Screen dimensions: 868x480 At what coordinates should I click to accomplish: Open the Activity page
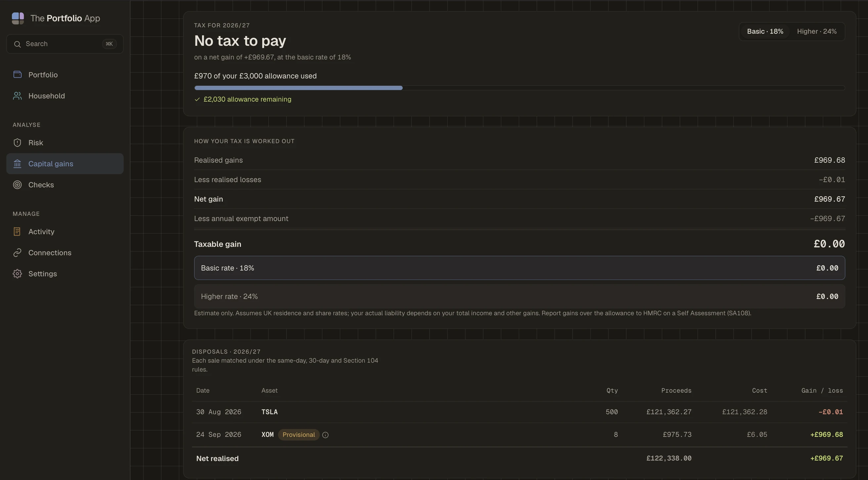coord(65,232)
